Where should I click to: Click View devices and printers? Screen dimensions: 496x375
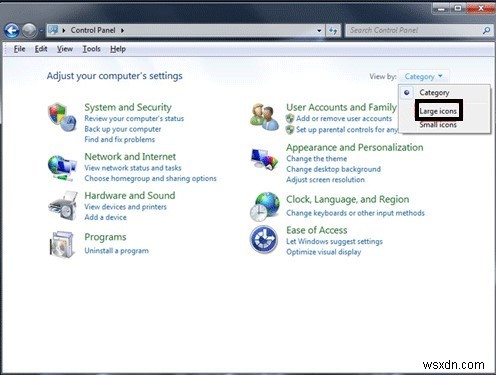[125, 207]
